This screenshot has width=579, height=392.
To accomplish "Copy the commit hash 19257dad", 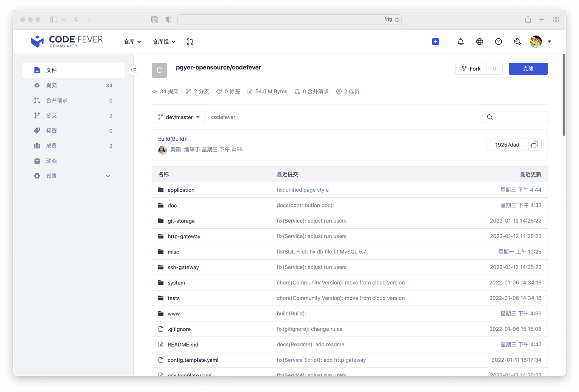I will click(534, 145).
